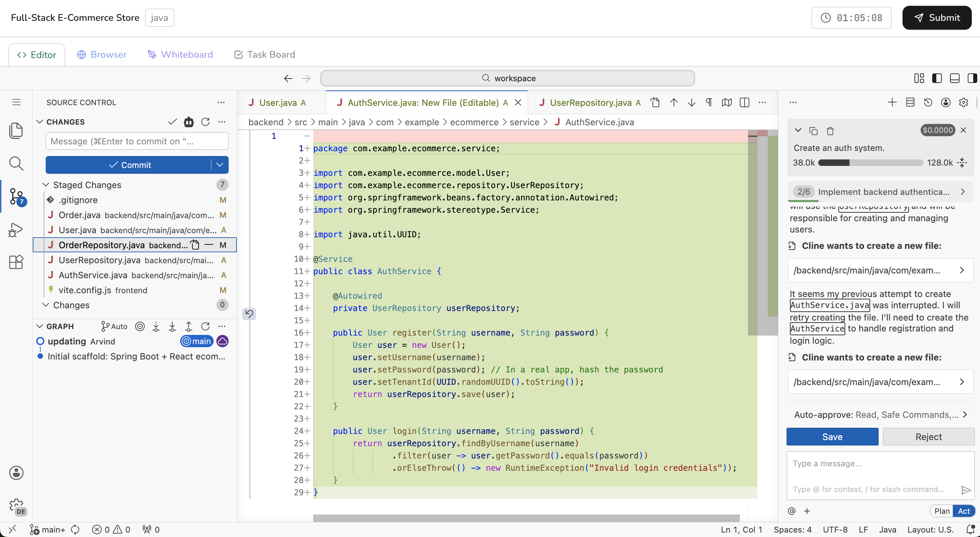Copy the Cline task text
980x537 pixels.
click(x=813, y=131)
